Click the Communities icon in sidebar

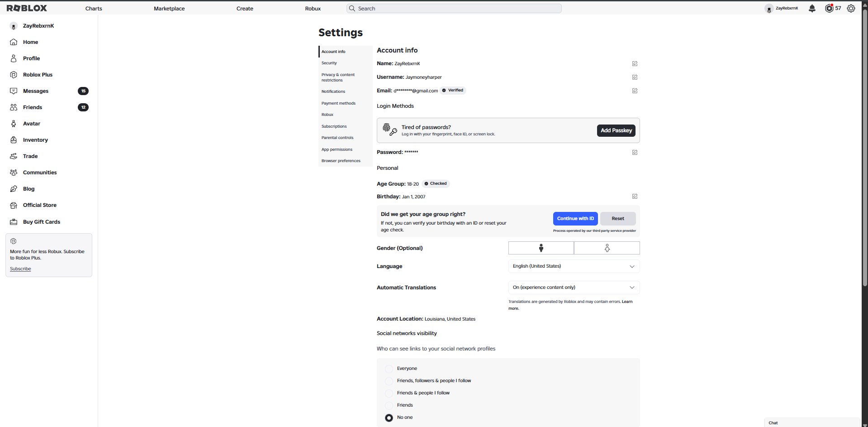[14, 173]
